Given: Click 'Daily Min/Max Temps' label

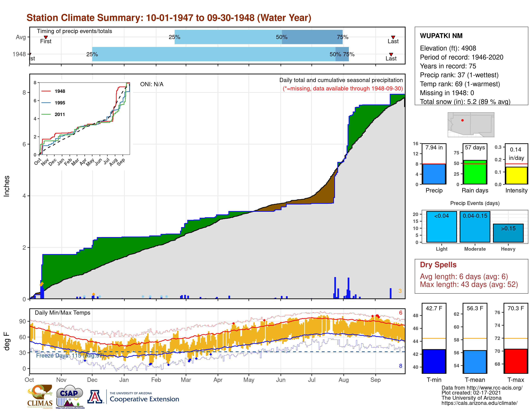Looking at the screenshot, I should click(63, 313).
